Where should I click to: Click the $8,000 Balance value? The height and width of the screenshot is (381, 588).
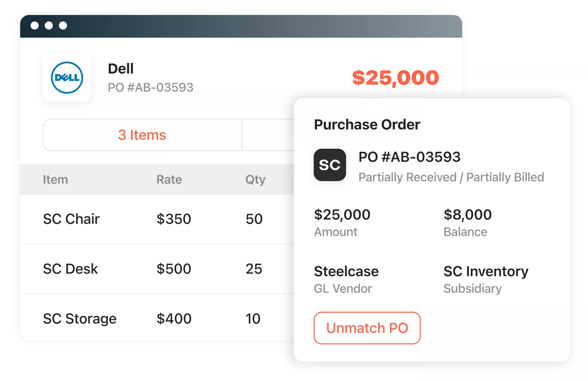(x=467, y=215)
